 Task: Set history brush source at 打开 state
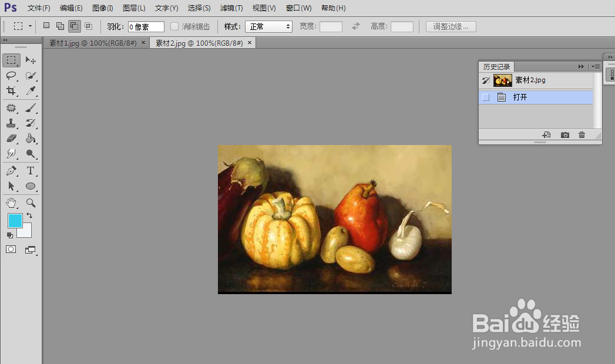coord(486,97)
